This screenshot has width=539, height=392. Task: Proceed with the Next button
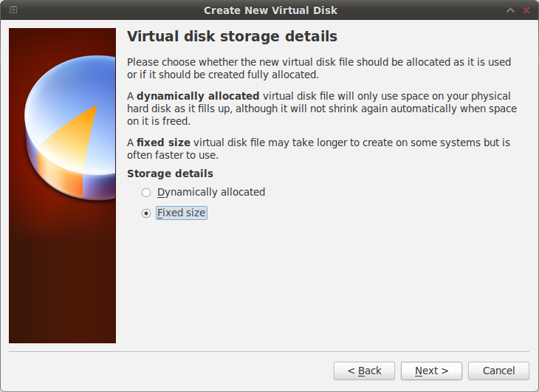coord(431,371)
